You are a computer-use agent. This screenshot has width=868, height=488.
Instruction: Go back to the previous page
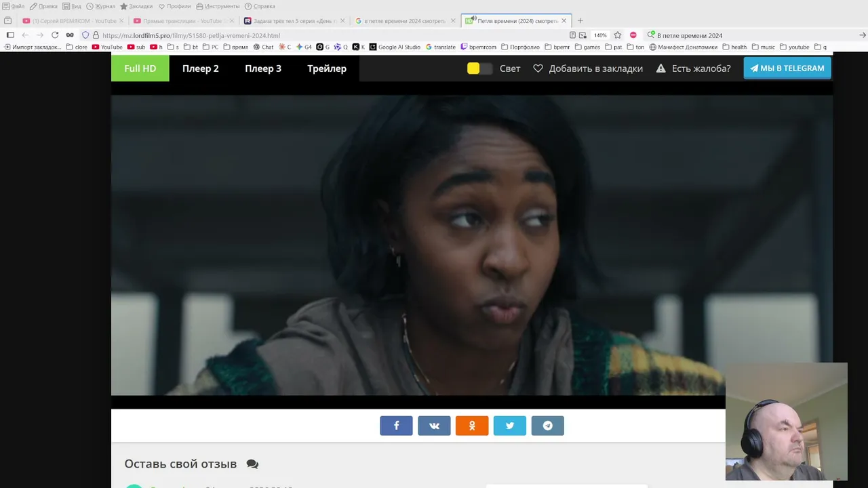25,35
